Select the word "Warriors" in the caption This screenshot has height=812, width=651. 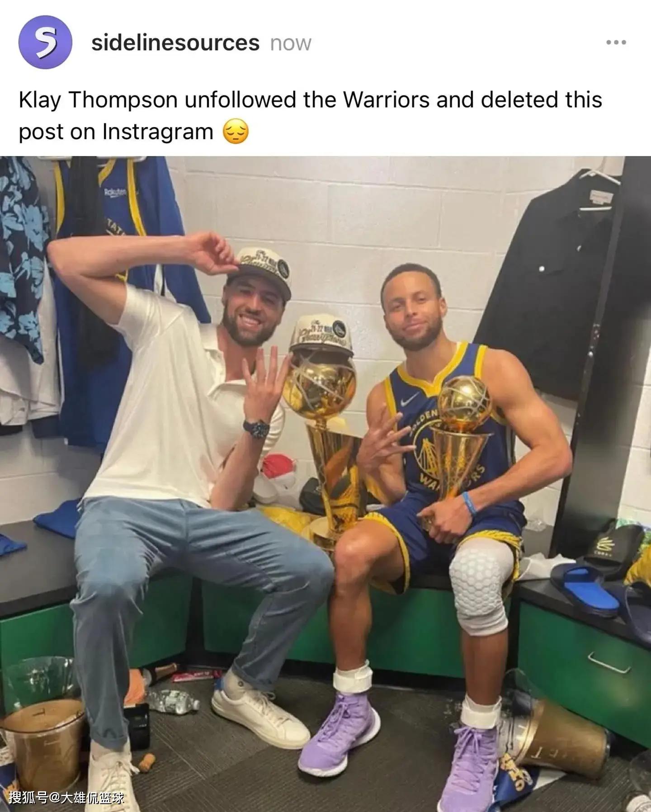387,100
